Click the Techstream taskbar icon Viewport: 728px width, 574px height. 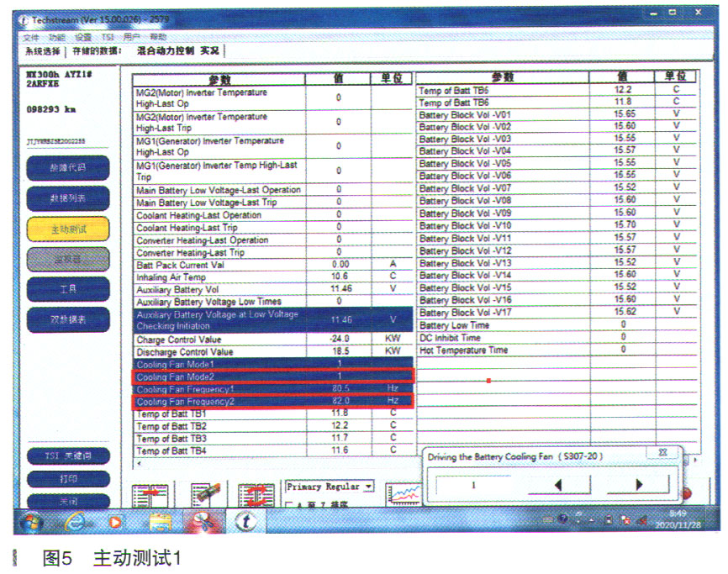(x=246, y=522)
